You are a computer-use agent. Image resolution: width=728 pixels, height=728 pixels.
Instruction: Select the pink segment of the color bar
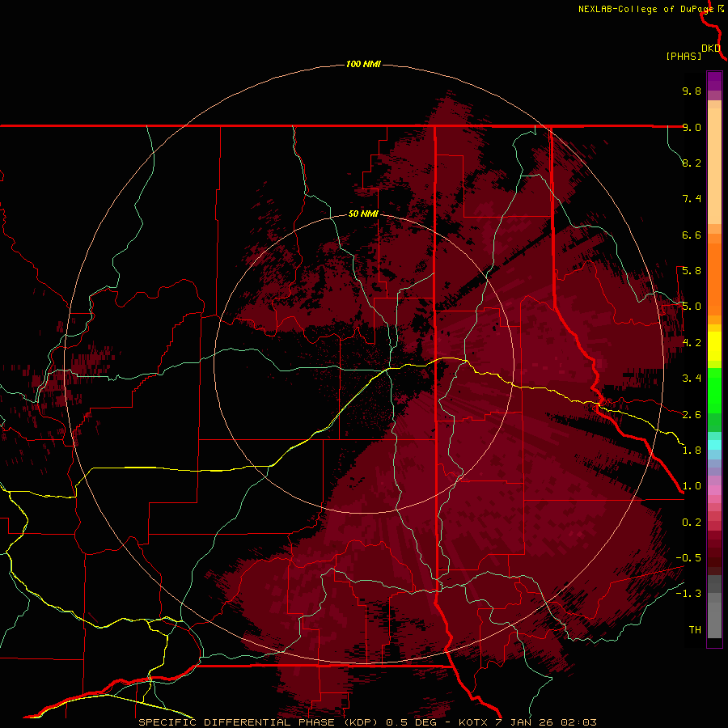click(x=714, y=490)
